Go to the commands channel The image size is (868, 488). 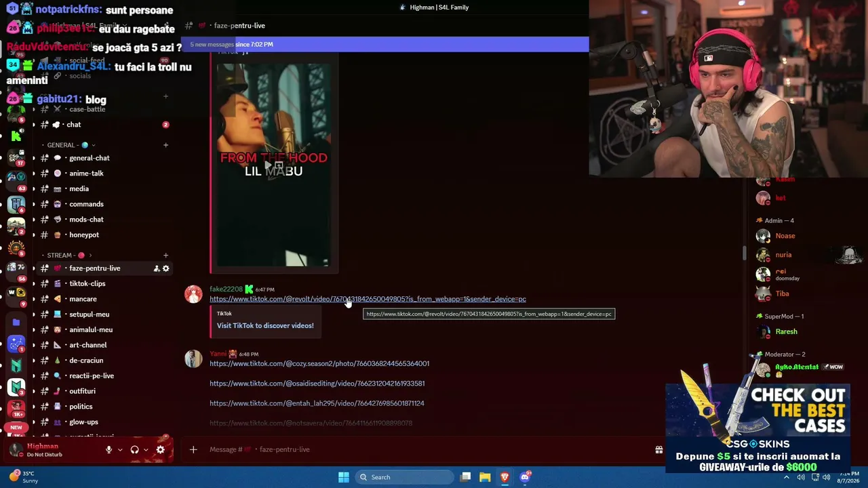coord(102,204)
